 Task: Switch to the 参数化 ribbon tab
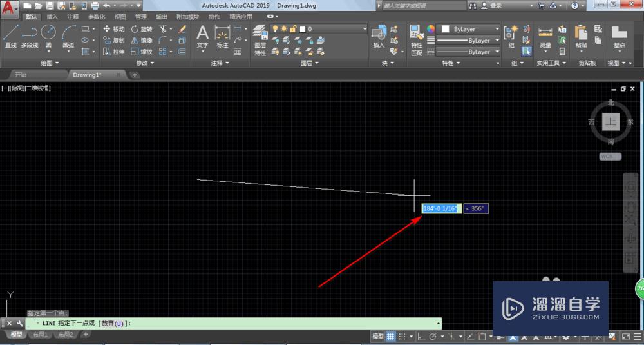(97, 17)
